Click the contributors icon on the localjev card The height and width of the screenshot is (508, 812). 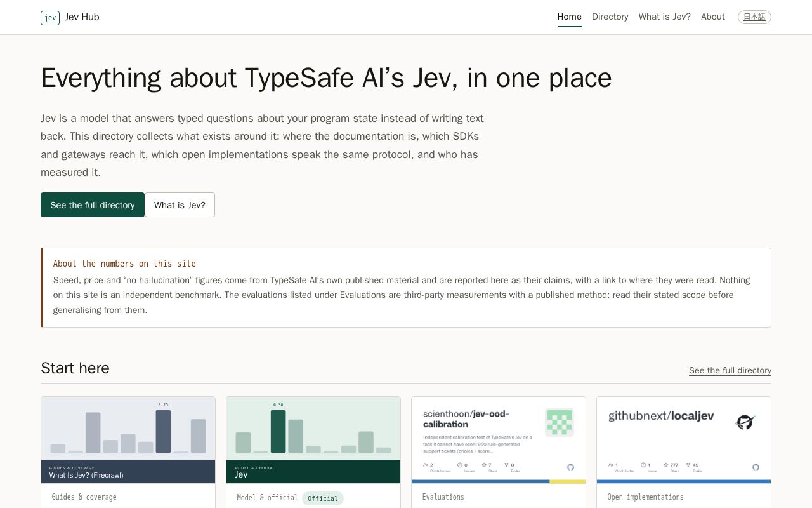(610, 465)
